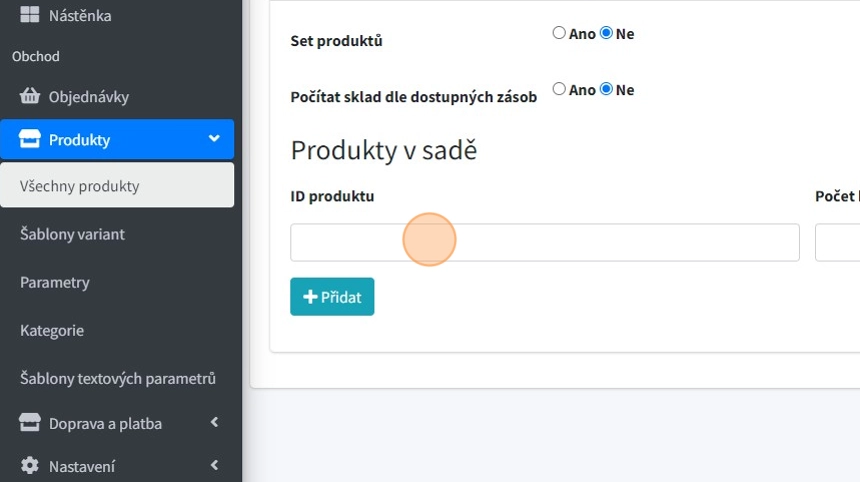Click the Nastavení gear icon
This screenshot has width=860, height=482.
click(x=29, y=466)
